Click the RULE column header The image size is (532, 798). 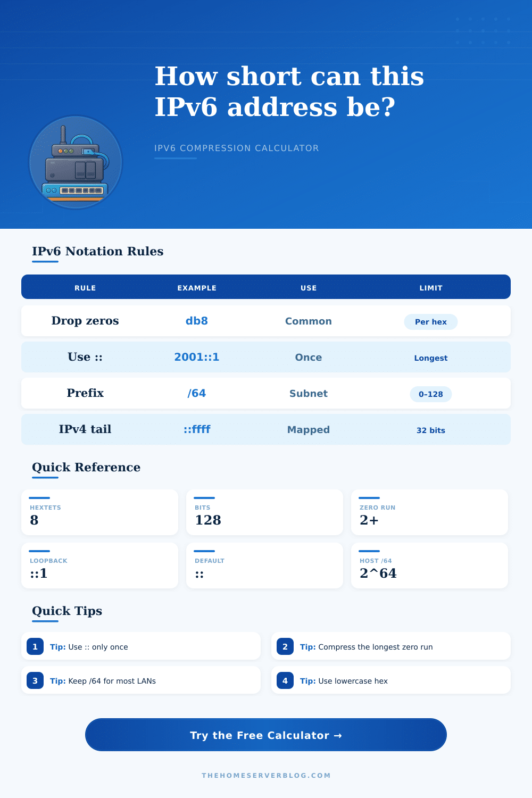[x=85, y=288]
